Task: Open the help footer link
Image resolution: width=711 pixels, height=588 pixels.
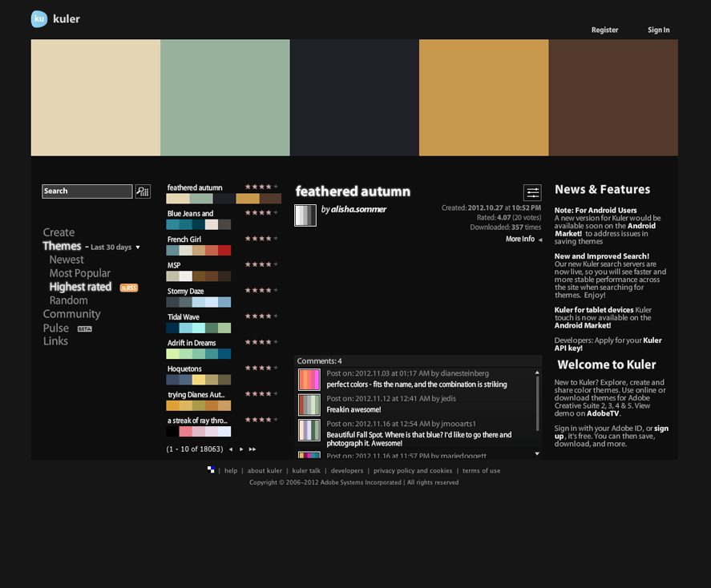Action: point(231,471)
